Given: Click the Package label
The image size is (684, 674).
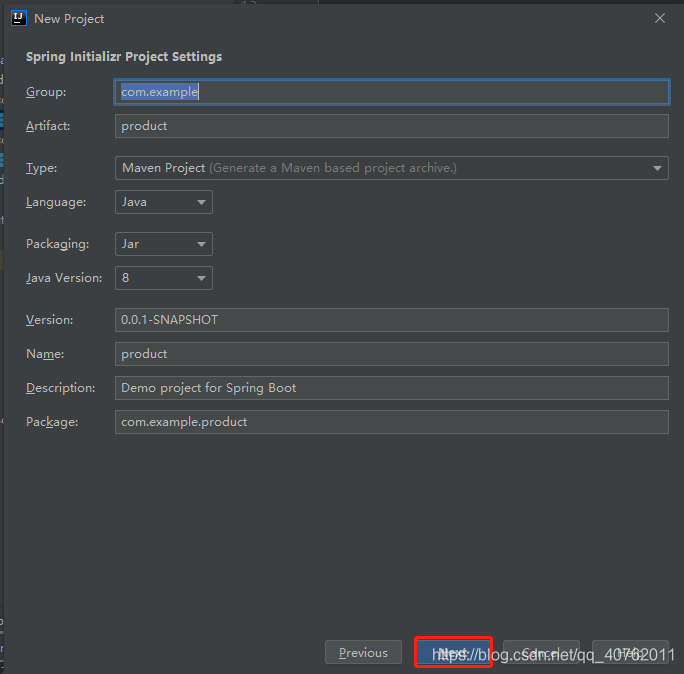Looking at the screenshot, I should click(52, 422).
